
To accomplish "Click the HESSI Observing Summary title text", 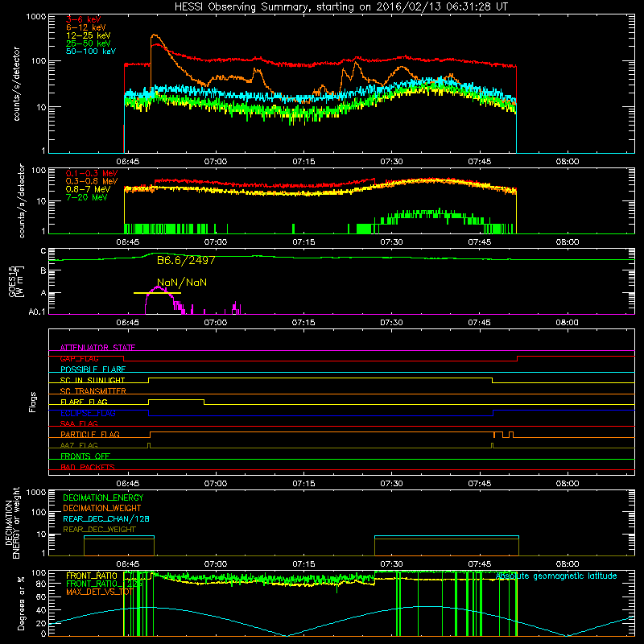I will 341,7.
